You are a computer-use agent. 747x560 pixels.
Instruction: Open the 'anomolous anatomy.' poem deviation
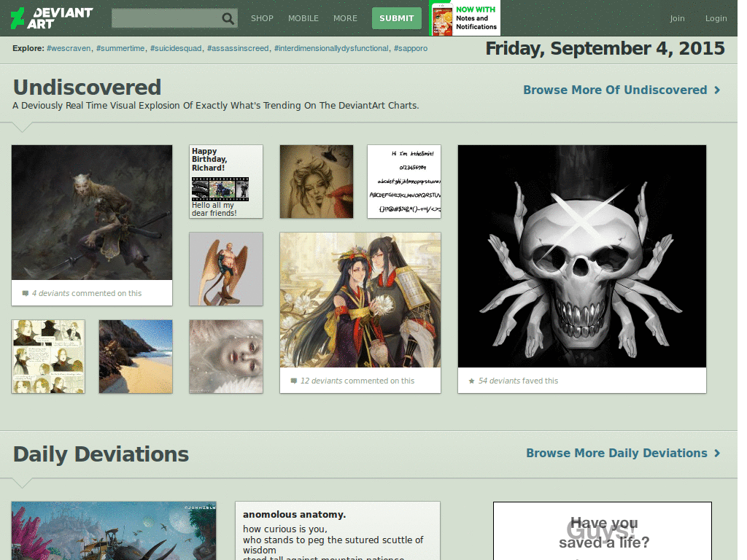(337, 531)
